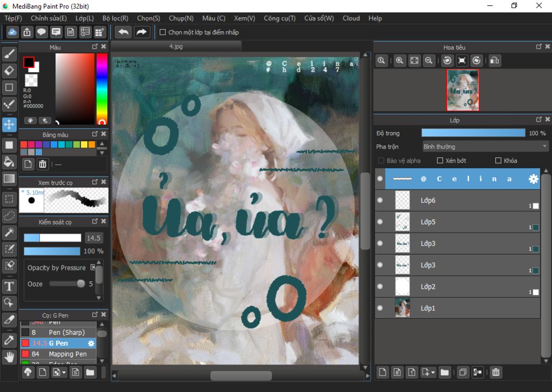Click the Undo arrow button
Screen dimensions: 552x392
point(123,32)
